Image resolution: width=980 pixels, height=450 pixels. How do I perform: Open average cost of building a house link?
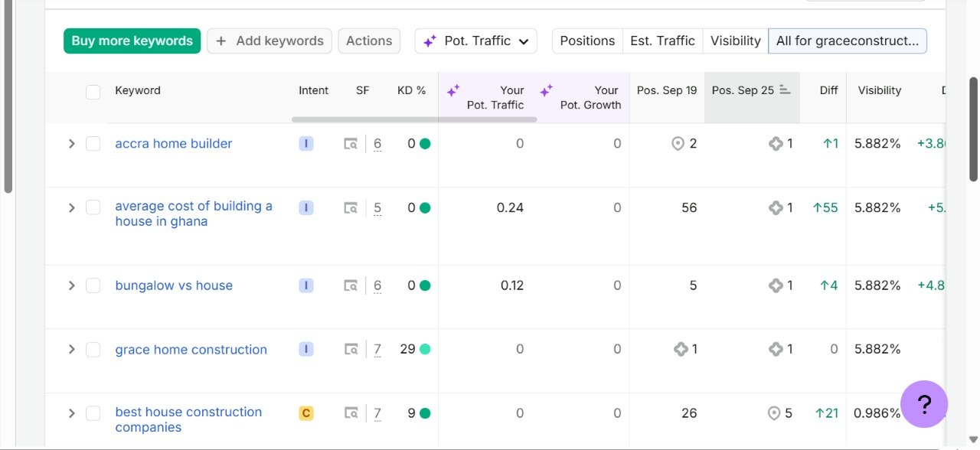[x=194, y=214]
